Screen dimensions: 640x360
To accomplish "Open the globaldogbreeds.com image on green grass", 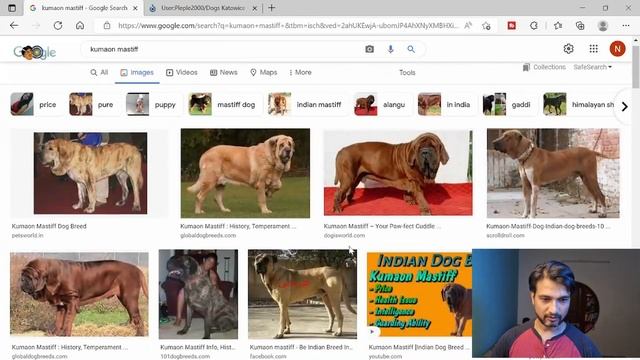I will [245, 173].
